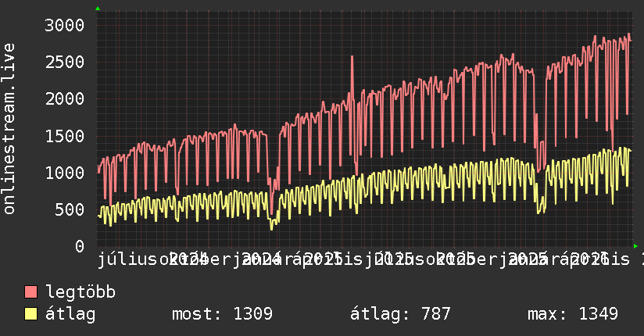Click the green arrow atop the Y axis

(98, 9)
